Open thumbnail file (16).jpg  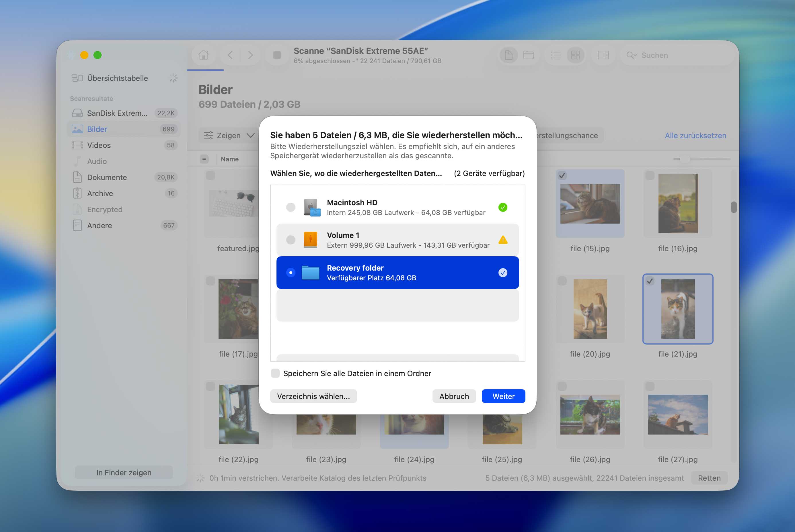point(678,204)
